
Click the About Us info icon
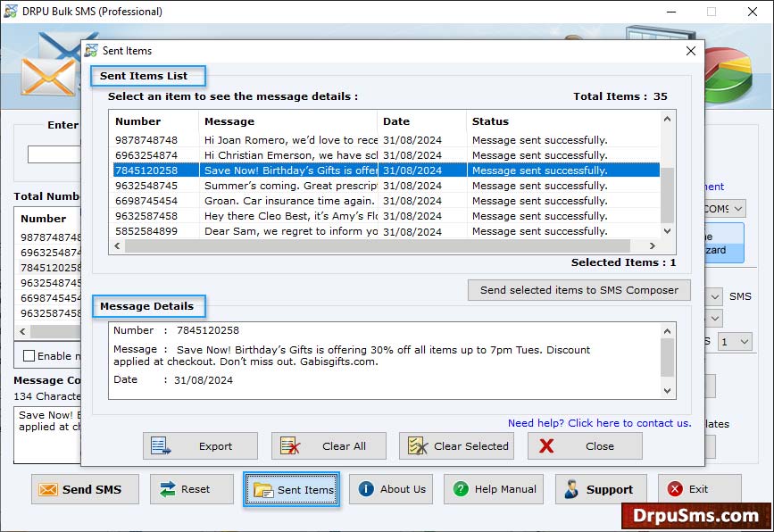[366, 489]
